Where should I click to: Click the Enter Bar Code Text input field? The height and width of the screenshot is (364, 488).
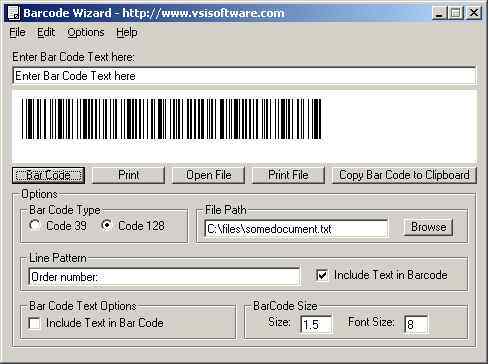tap(244, 76)
